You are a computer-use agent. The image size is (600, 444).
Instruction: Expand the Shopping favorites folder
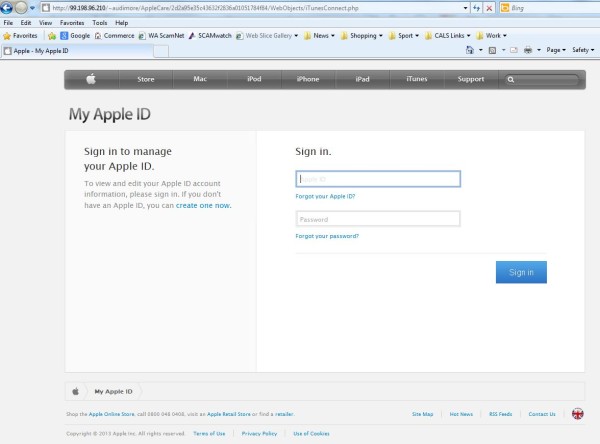point(362,36)
